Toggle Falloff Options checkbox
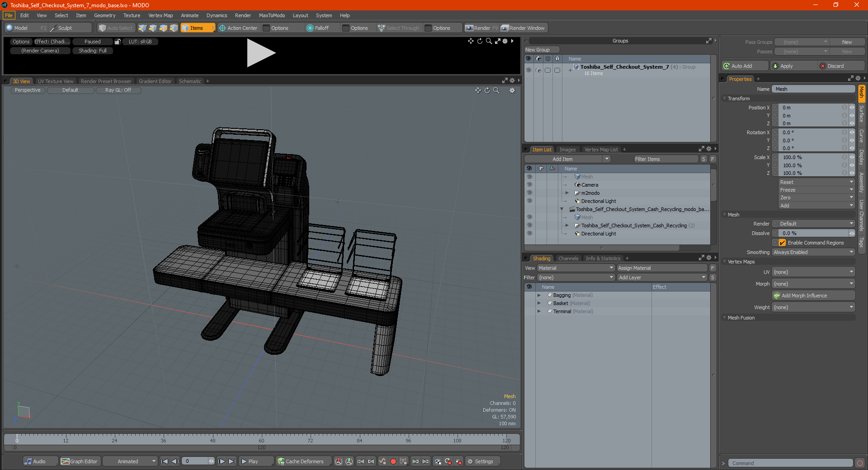 pos(346,28)
